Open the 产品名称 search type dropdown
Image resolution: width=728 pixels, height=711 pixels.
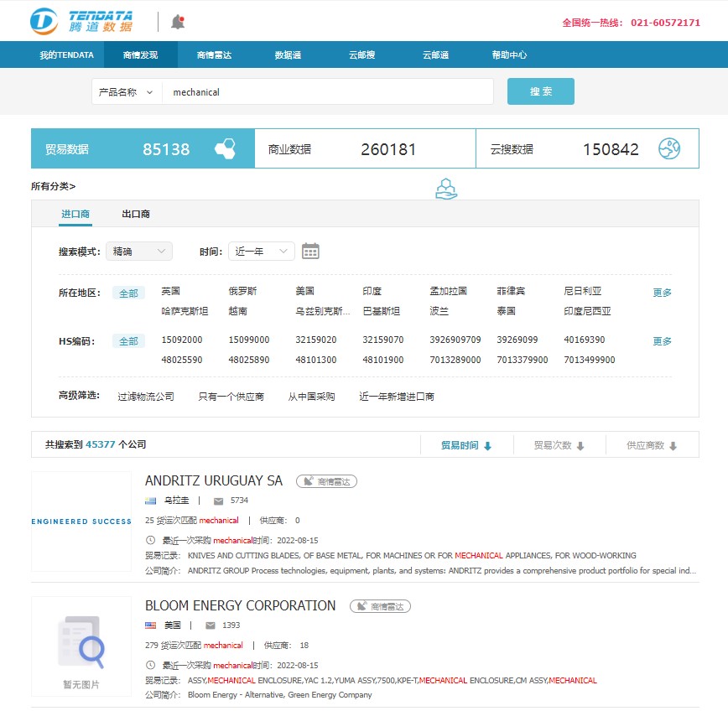[x=127, y=92]
